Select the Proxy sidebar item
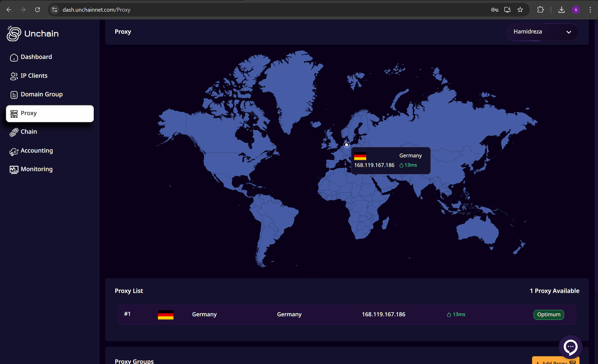The image size is (598, 364). [50, 114]
